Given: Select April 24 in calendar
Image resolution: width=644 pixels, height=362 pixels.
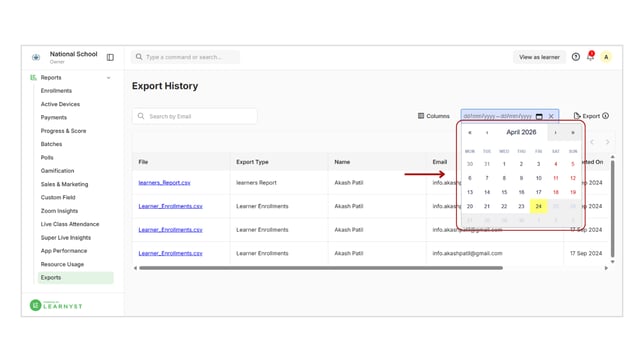Looking at the screenshot, I should 538,206.
